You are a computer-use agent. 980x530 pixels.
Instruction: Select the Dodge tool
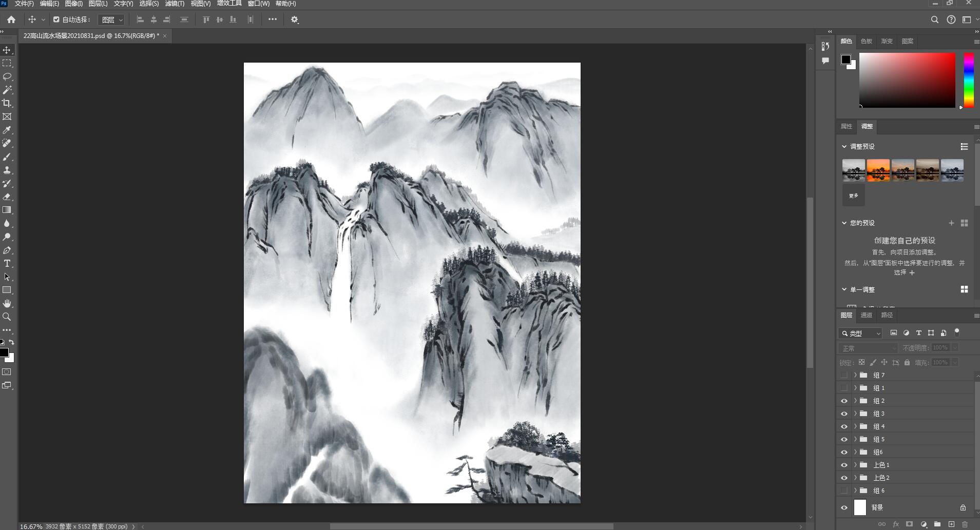(7, 237)
